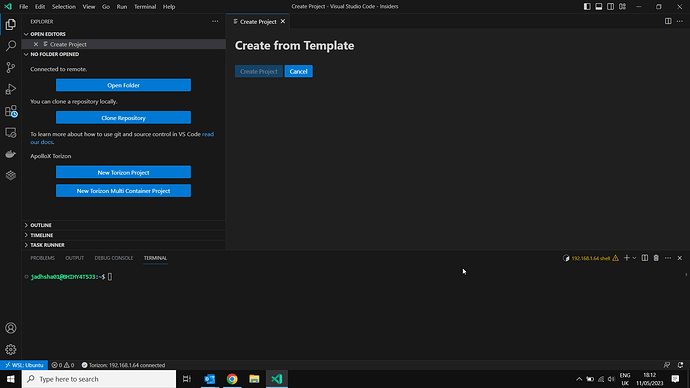Switch to the OUTPUT panel tab
The image size is (690, 388).
pos(74,258)
